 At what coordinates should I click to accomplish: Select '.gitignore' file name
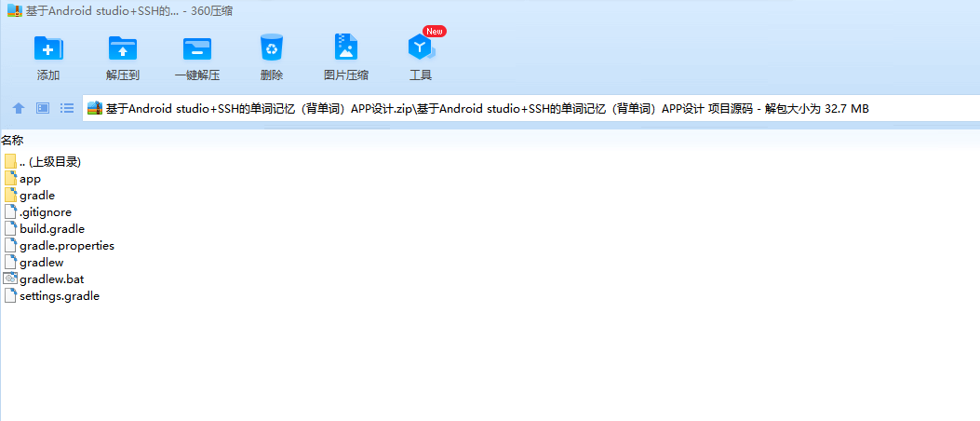(x=45, y=212)
